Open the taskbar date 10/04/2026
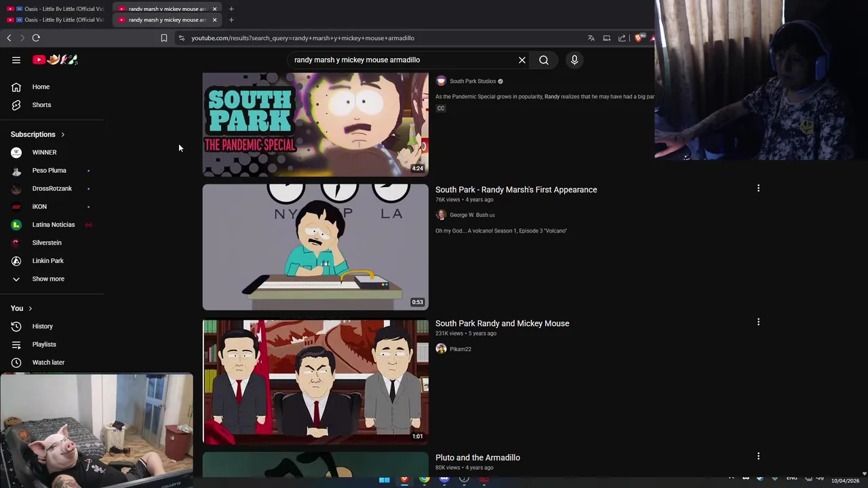 coord(845,481)
